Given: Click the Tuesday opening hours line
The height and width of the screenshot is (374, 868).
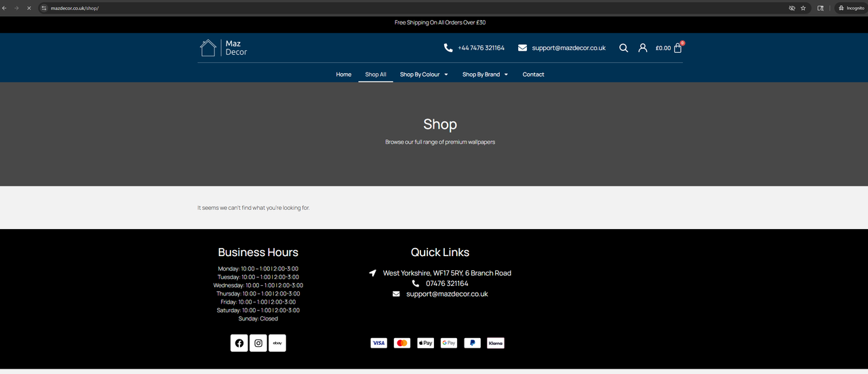Looking at the screenshot, I should (258, 277).
